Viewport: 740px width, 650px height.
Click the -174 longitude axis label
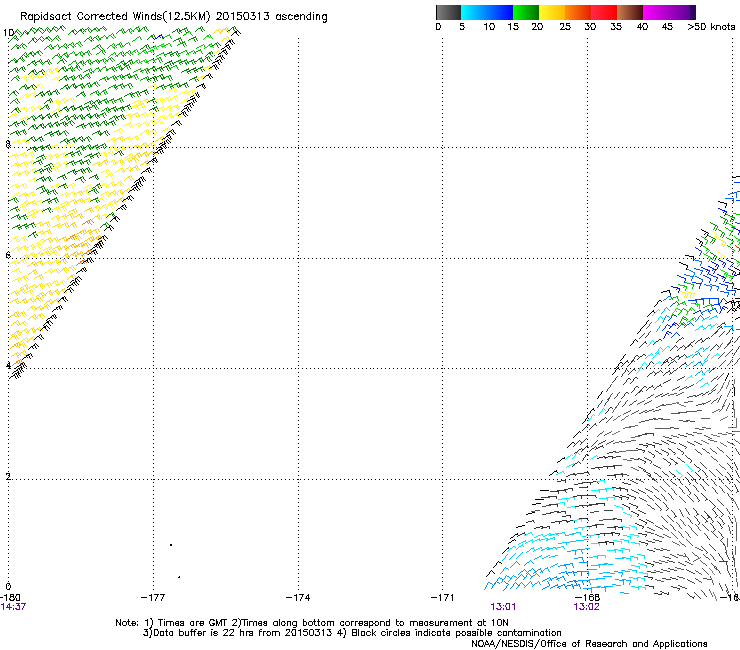point(298,598)
